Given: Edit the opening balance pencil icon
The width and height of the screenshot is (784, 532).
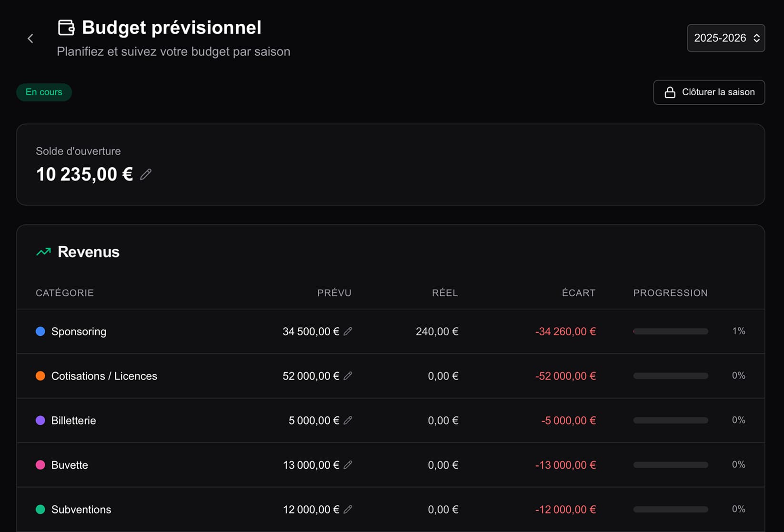Looking at the screenshot, I should (146, 175).
